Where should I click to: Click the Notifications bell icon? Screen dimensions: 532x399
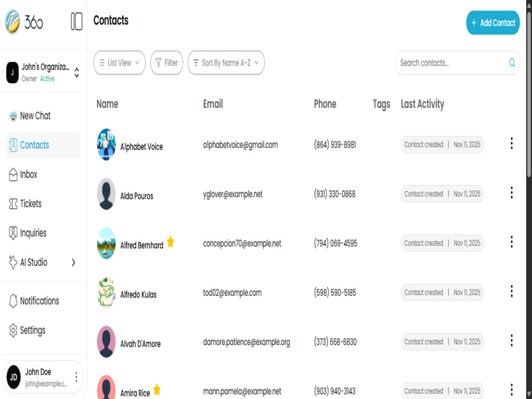pyautogui.click(x=13, y=301)
